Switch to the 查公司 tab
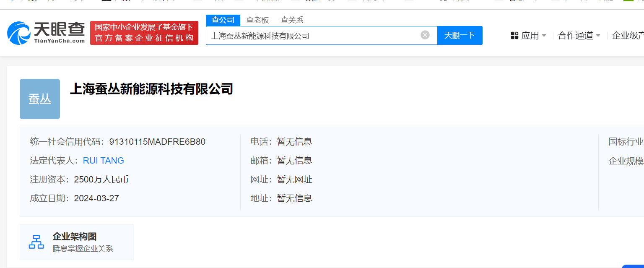The height and width of the screenshot is (268, 644). (223, 20)
